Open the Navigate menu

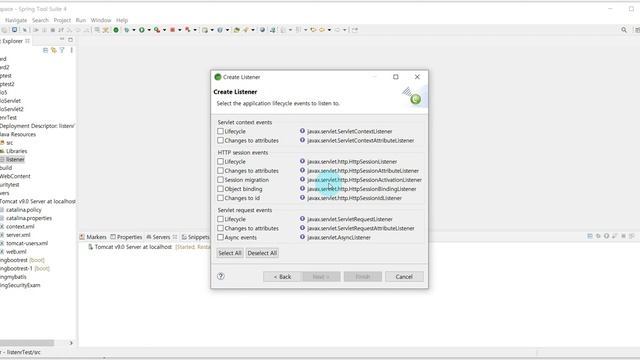pyautogui.click(x=16, y=20)
